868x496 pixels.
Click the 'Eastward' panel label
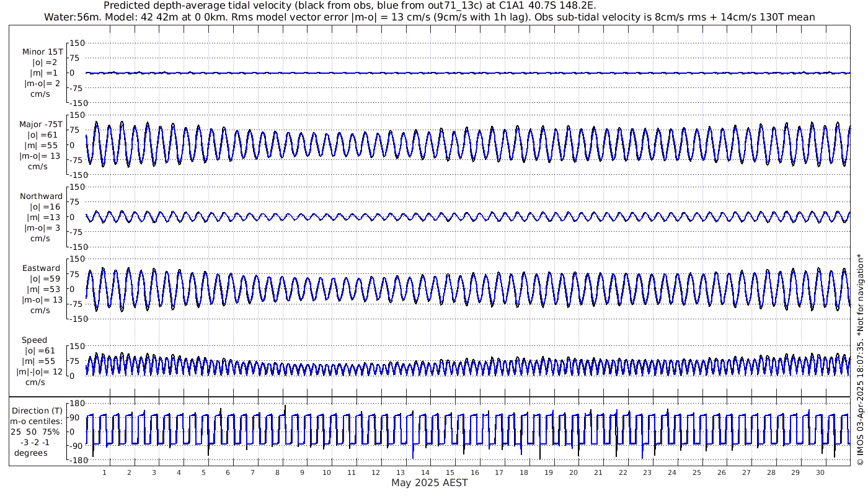tap(41, 268)
